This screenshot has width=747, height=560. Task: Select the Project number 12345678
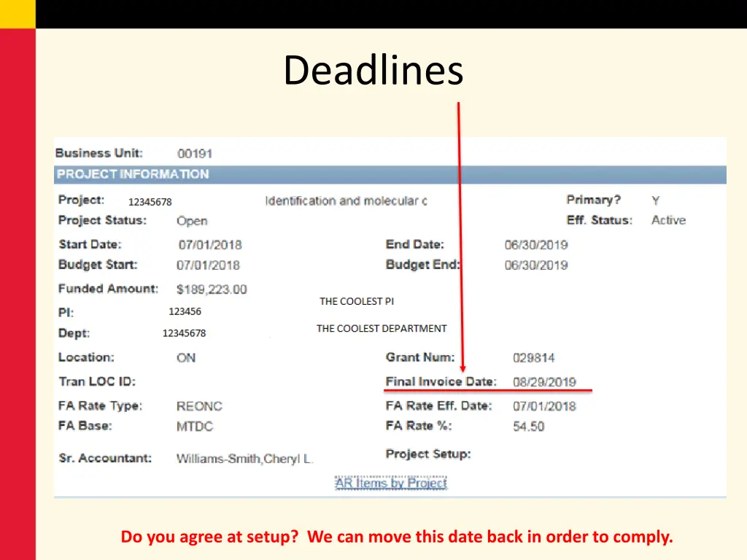[x=150, y=202]
